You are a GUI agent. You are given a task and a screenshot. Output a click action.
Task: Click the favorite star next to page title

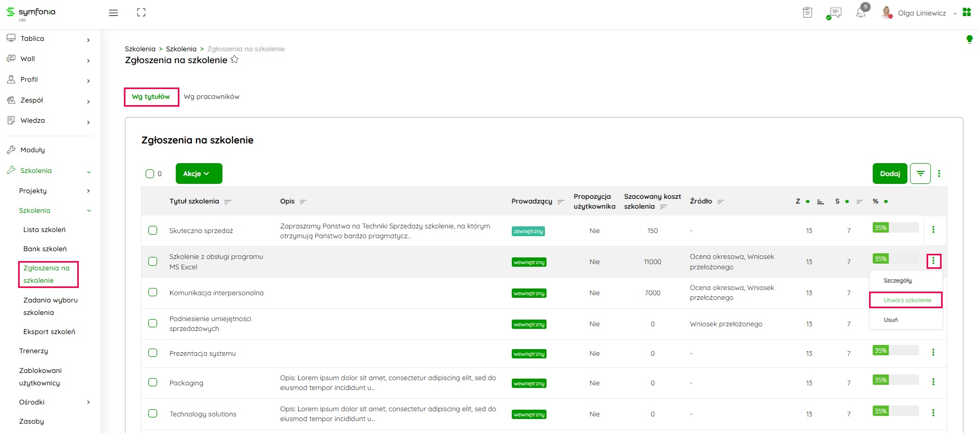pos(234,60)
